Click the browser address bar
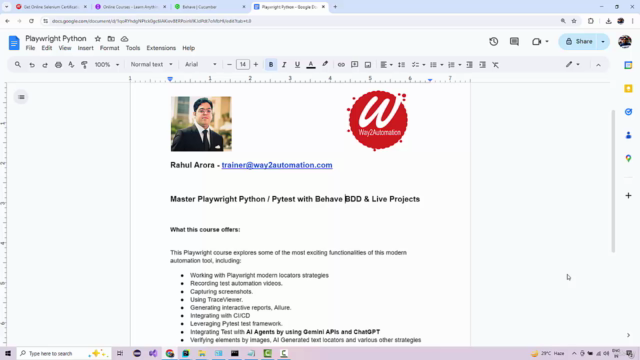640x360 pixels. click(x=302, y=21)
